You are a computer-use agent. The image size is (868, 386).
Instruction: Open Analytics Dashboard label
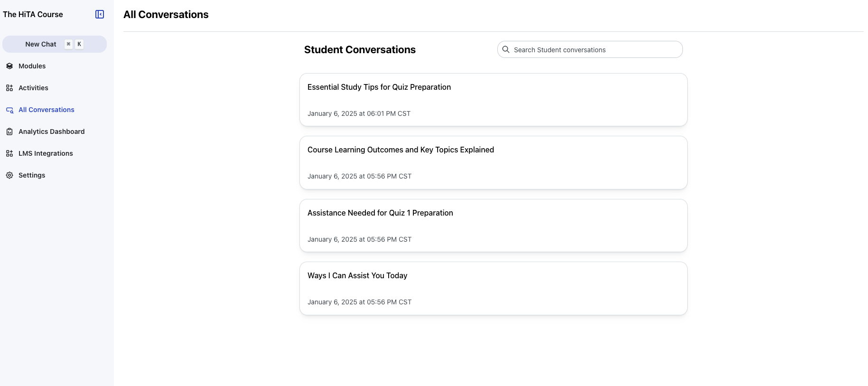[x=51, y=132]
